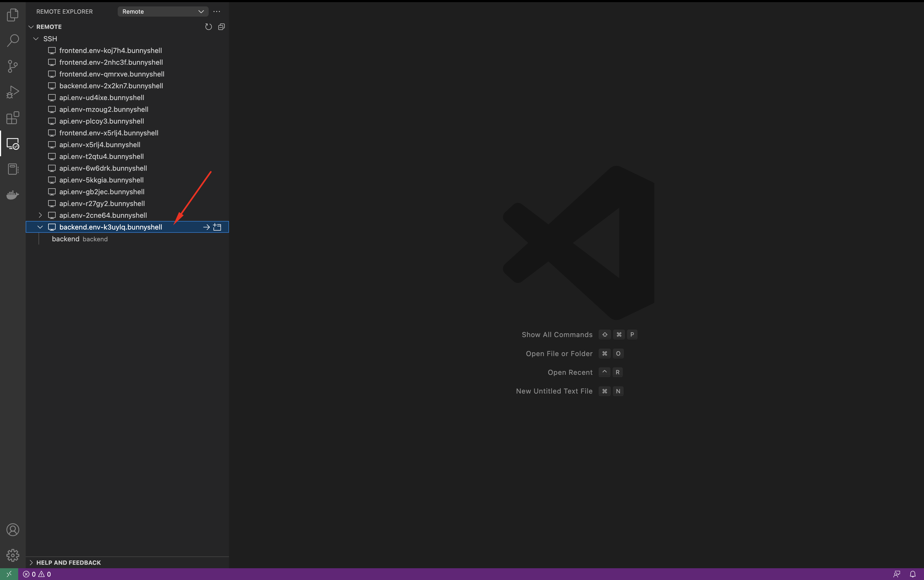
Task: Open the backend folder entry
Action: [66, 239]
